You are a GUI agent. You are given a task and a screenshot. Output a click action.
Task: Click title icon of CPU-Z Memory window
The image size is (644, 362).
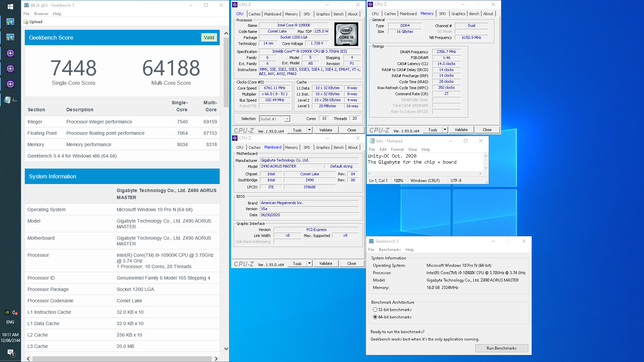coord(370,4)
